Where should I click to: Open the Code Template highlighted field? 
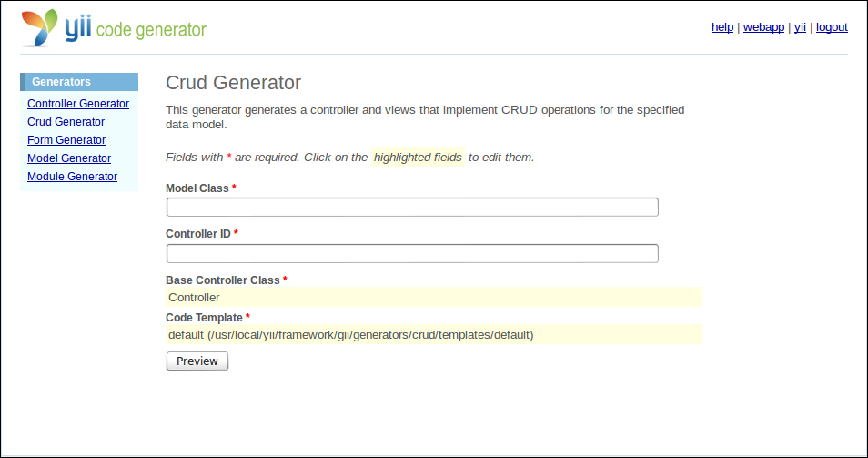pyautogui.click(x=434, y=334)
